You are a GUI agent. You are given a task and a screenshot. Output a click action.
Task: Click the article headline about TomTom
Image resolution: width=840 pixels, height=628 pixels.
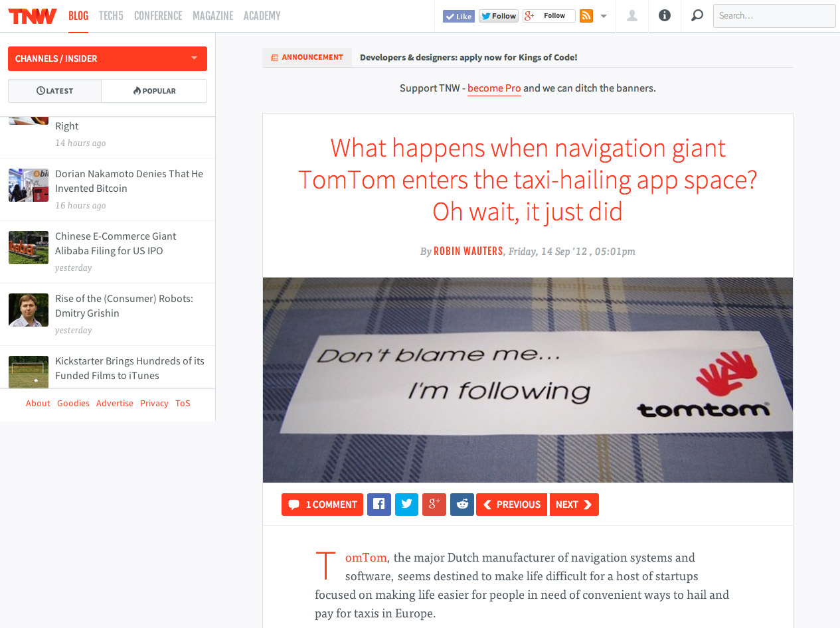[x=528, y=179]
